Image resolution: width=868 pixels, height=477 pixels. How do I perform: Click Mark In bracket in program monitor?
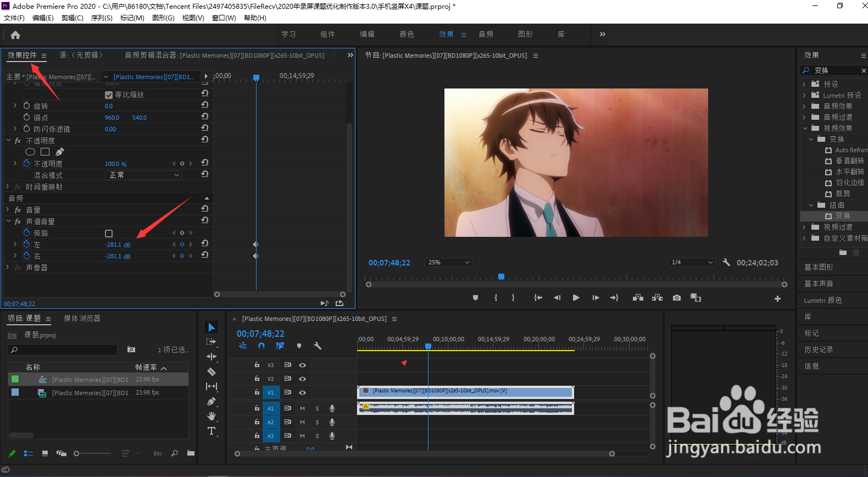tap(496, 298)
